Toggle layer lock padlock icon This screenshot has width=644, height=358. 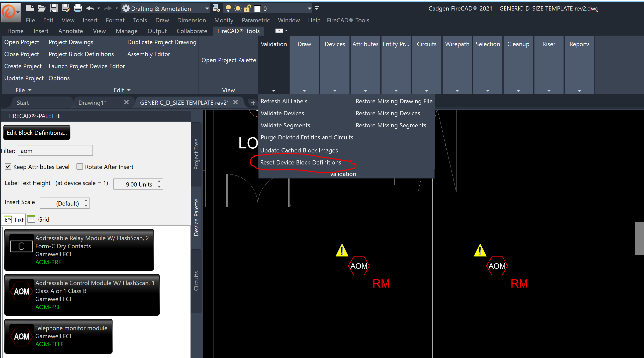tap(247, 9)
